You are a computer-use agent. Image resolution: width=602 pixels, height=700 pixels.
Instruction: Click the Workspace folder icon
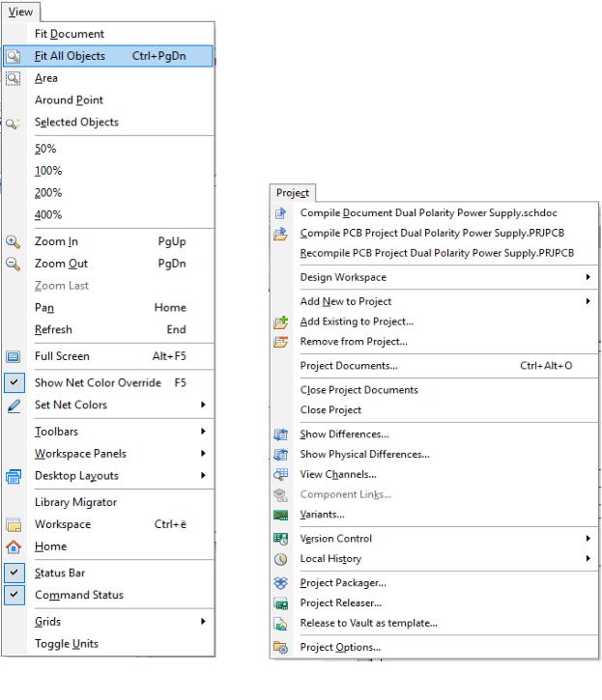tap(14, 524)
